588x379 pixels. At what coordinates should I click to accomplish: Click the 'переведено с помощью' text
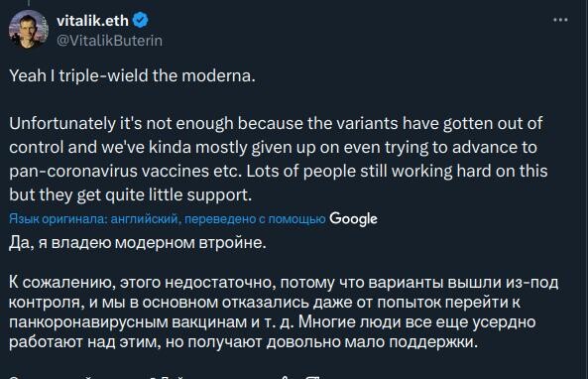click(x=255, y=219)
